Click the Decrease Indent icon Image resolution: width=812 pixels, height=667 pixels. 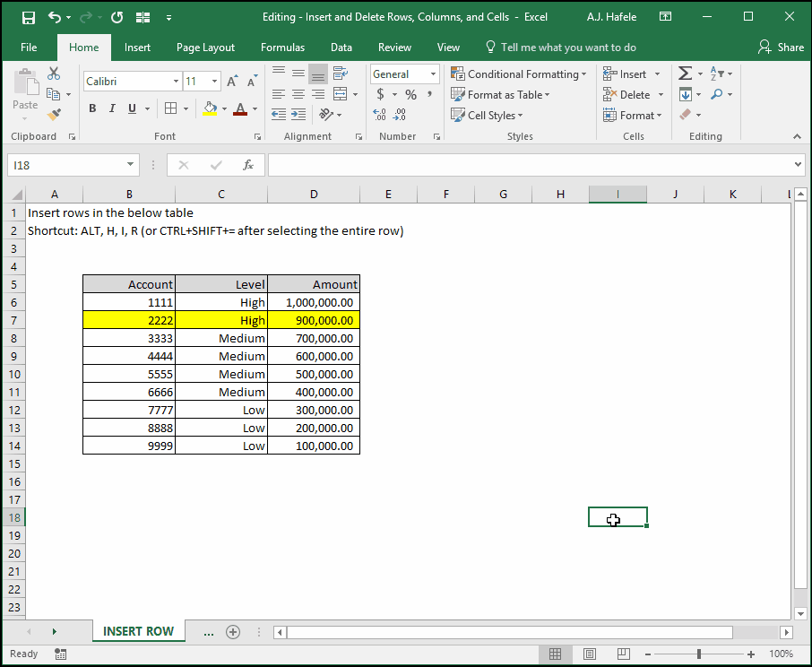point(279,115)
